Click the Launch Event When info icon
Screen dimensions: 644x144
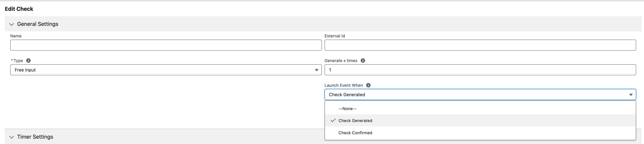click(368, 85)
